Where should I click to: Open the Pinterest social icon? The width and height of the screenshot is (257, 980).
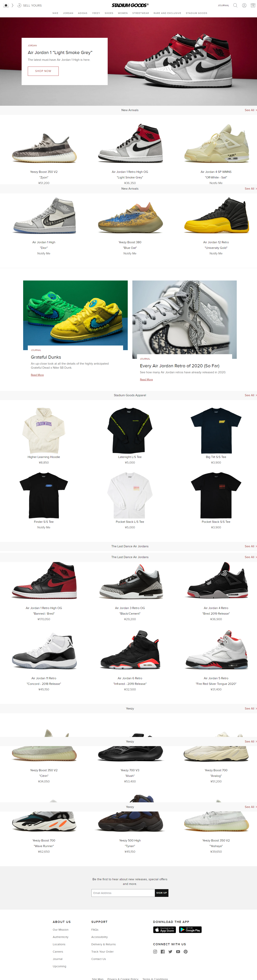pos(185,951)
